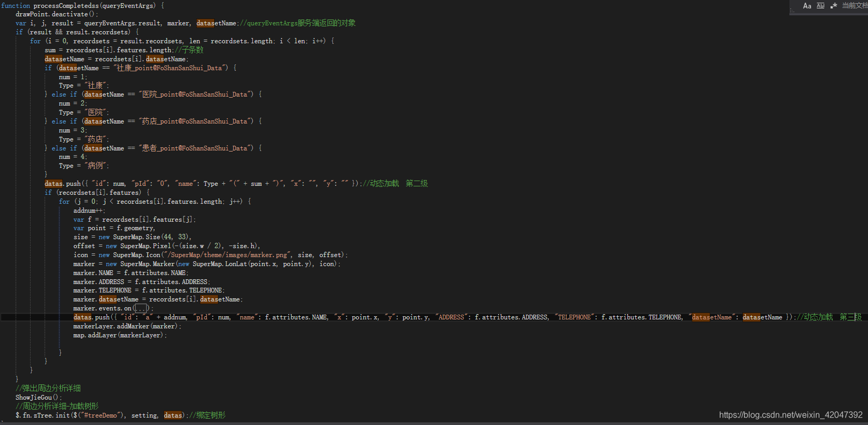868x425 pixels.
Task: Click the addnum++ statement
Action: (x=89, y=211)
